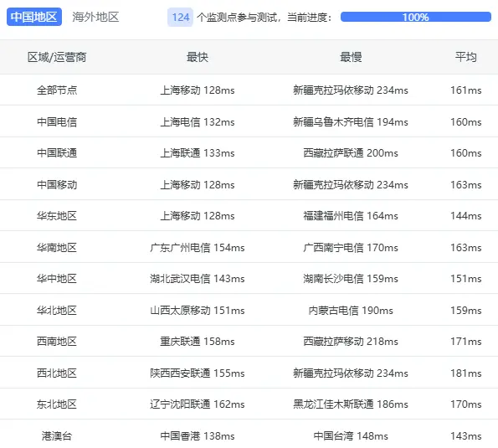Click 湖北武汉电信 143ms cell
The image size is (498, 448).
tap(198, 279)
